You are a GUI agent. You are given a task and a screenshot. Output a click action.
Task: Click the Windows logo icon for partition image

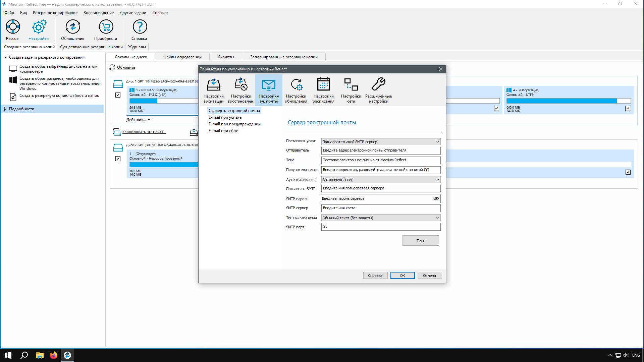[13, 80]
